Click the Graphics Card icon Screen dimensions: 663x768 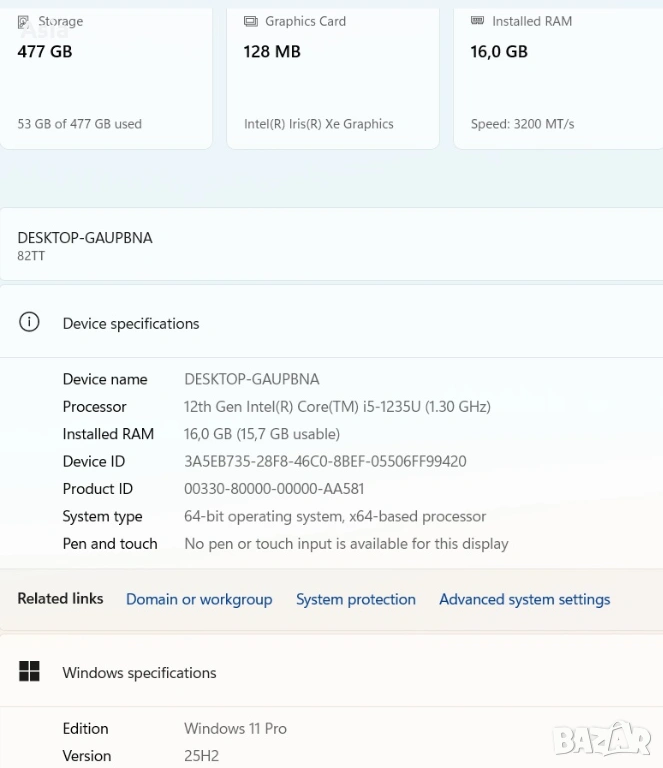click(250, 21)
